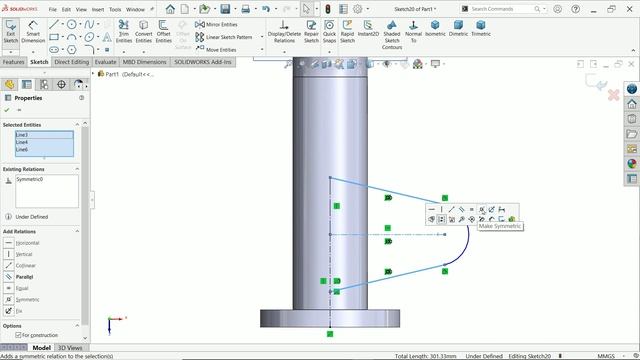Open Quick Snaps
This screenshot has height=360, width=640.
pos(329,32)
